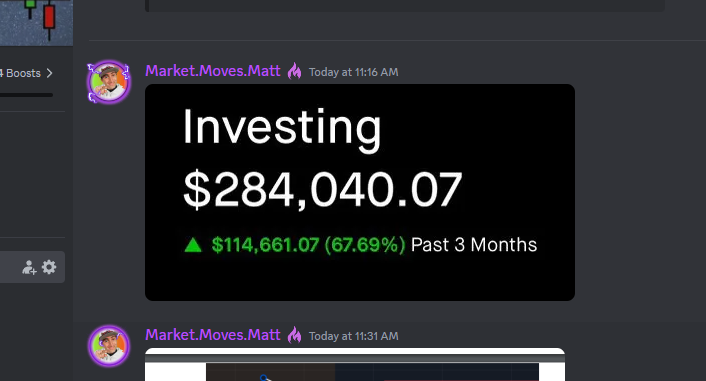This screenshot has width=706, height=381.
Task: Click Market.Moves.Matt username on 11:16 AM post
Action: click(213, 71)
